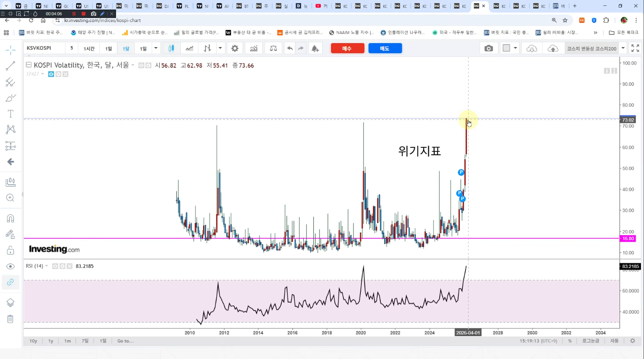Select the 1달 monthly interval

point(126,48)
